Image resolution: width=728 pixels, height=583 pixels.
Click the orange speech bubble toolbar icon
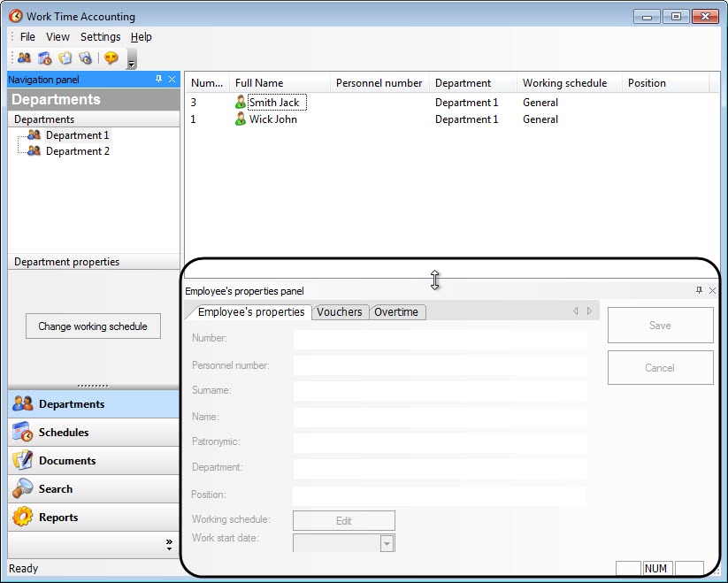tap(111, 58)
